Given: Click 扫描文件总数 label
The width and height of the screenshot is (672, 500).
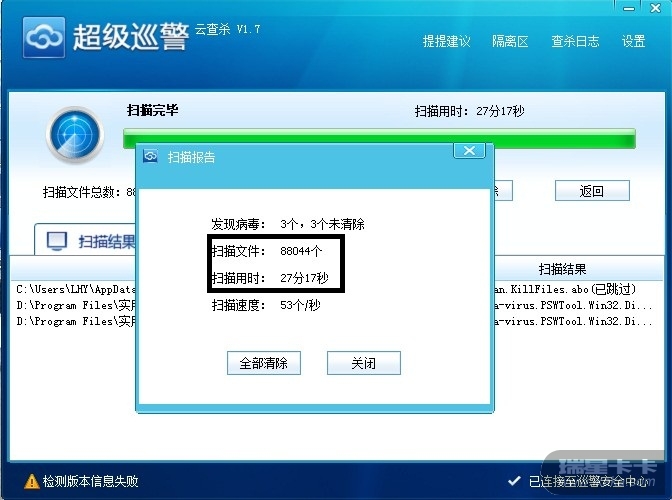Looking at the screenshot, I should tap(81, 192).
